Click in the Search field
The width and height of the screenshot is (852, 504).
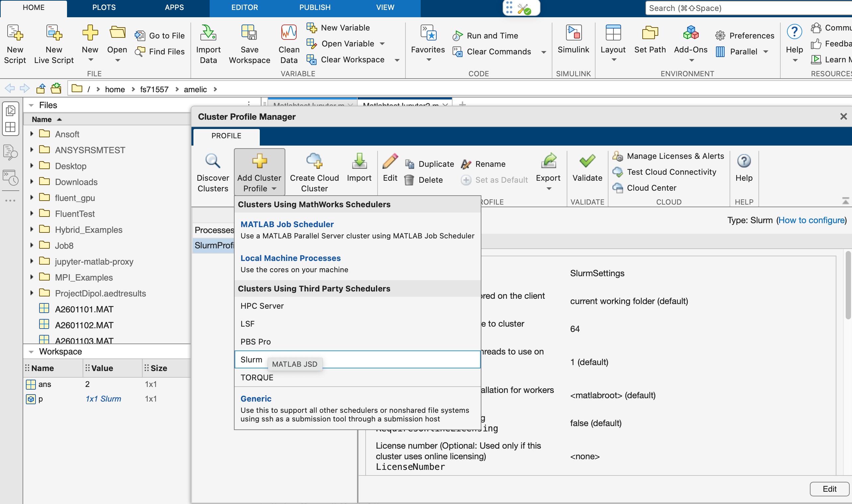[748, 8]
